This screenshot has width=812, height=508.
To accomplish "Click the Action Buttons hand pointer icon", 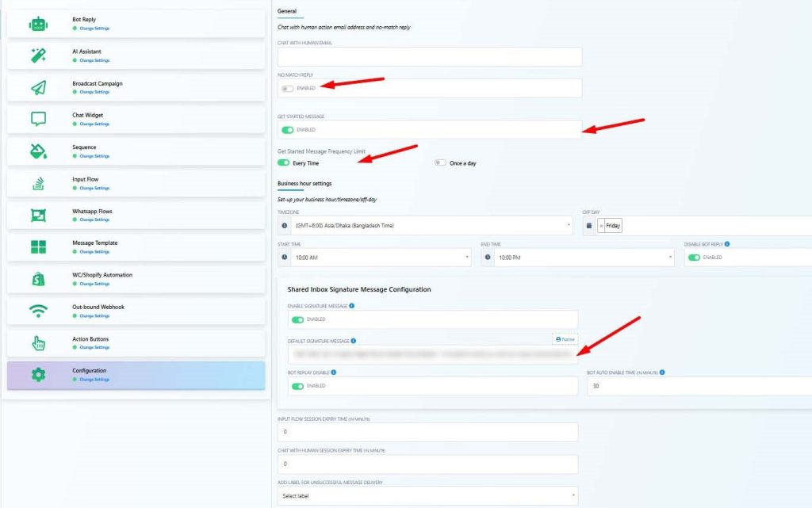I will click(x=38, y=343).
